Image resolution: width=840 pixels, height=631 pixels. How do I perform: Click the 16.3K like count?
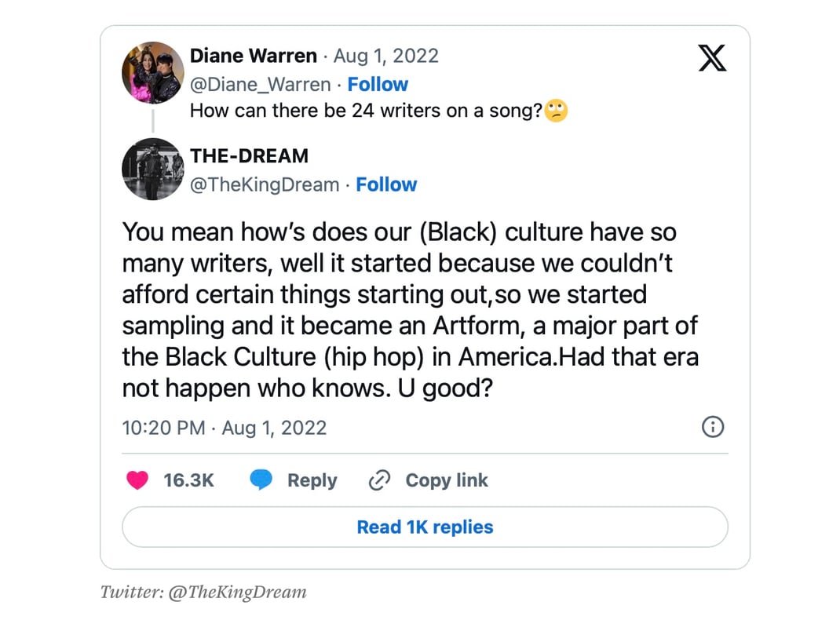coord(188,480)
